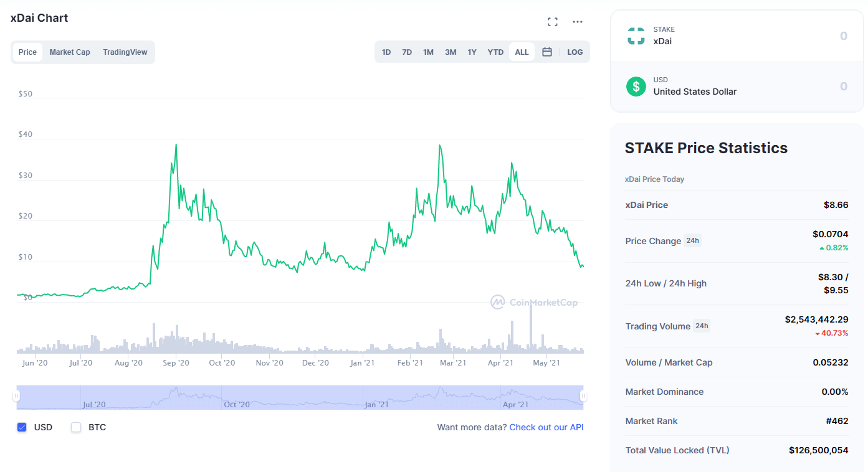Choose the 1M time range
This screenshot has width=868, height=472.
(x=428, y=52)
